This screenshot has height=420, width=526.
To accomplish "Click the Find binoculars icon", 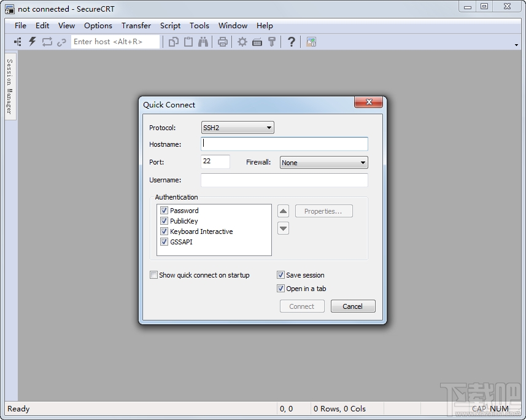I will pyautogui.click(x=203, y=42).
